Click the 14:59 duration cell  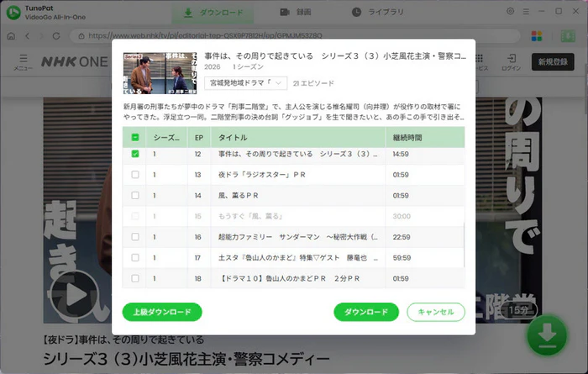401,154
